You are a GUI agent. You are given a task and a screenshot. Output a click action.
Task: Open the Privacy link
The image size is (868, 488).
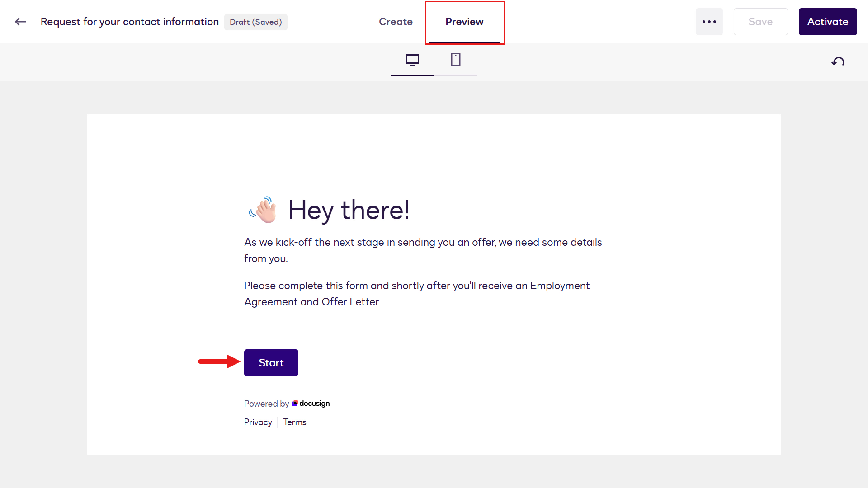(258, 422)
